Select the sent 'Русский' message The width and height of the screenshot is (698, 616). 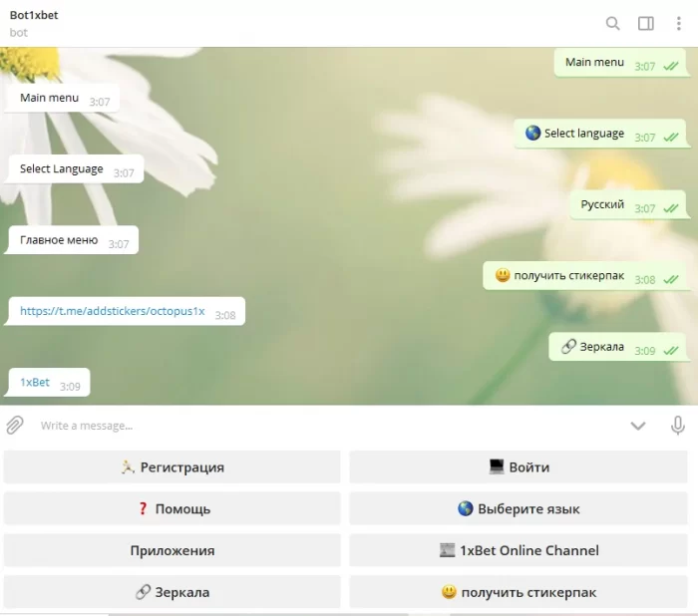(628, 204)
